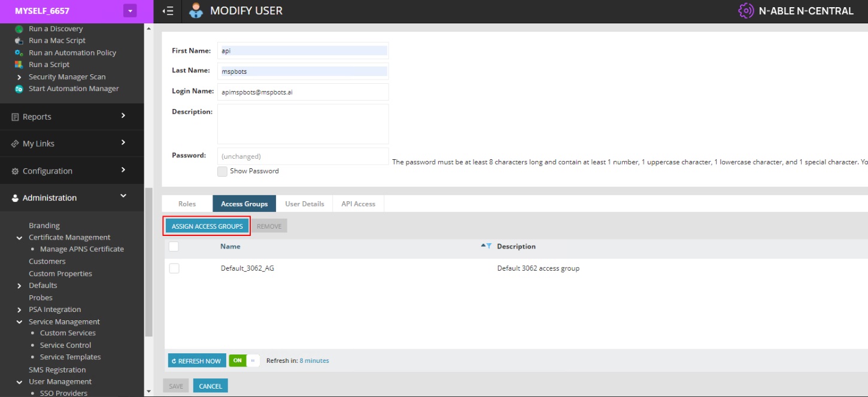Click the Run an Automation Policy icon
Viewport: 868px width, 397px height.
(19, 53)
